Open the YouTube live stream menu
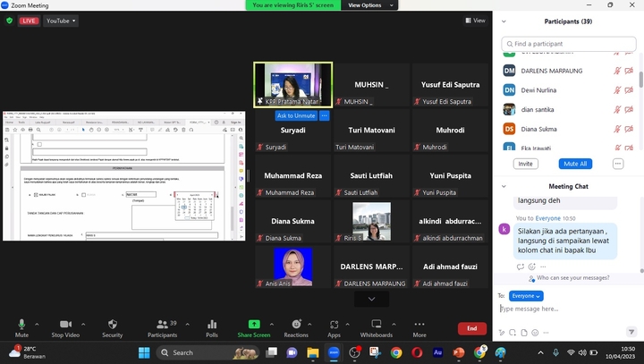This screenshot has width=644, height=364. (60, 21)
